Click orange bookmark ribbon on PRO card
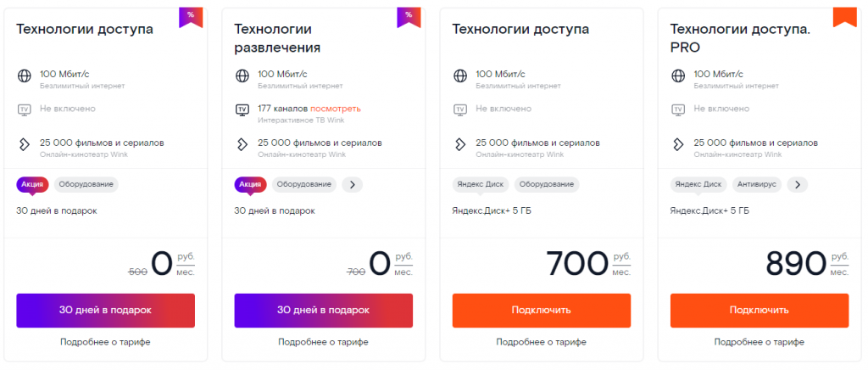Viewport: 868px width, 370px height. (845, 16)
